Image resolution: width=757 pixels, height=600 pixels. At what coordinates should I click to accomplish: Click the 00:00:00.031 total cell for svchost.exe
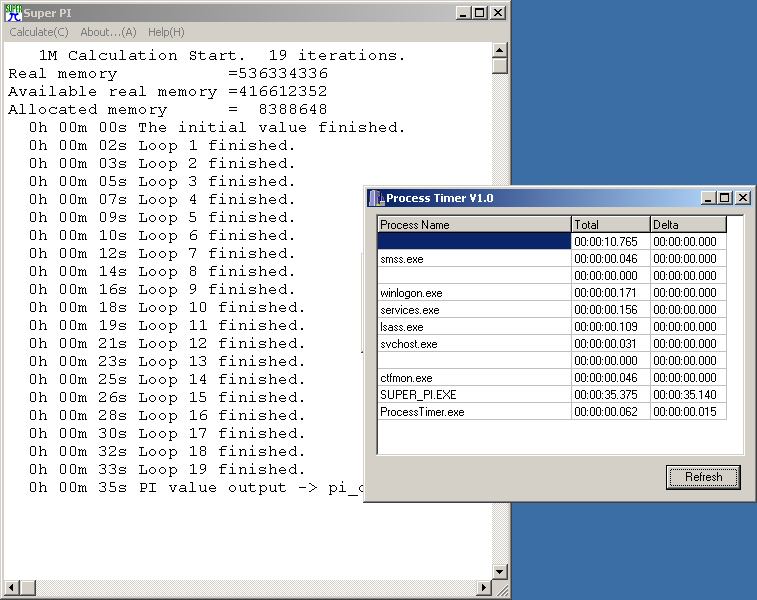click(x=611, y=344)
